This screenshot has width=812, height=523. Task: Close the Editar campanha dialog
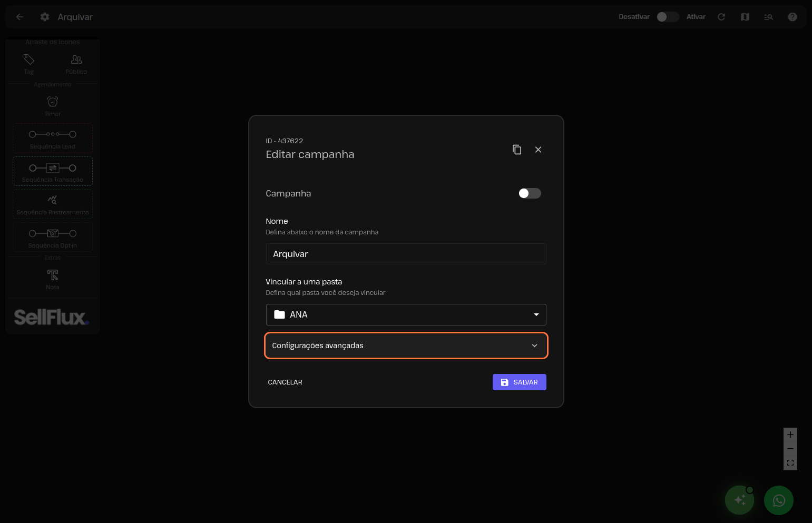[538, 150]
